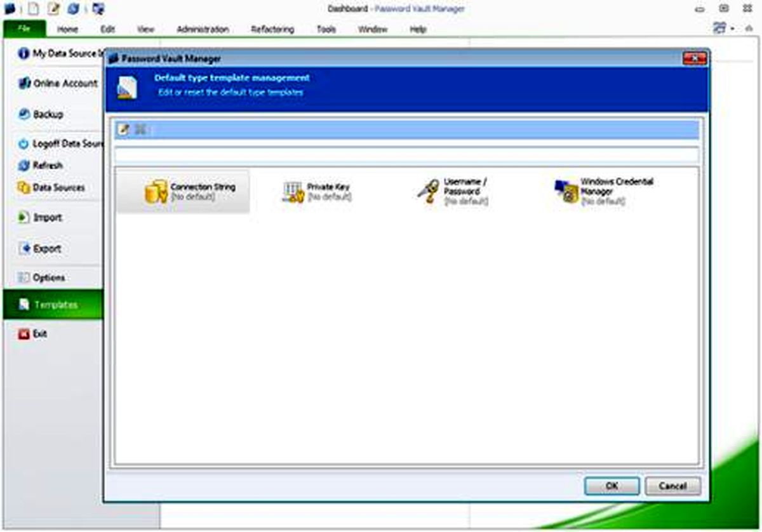Image resolution: width=762 pixels, height=532 pixels.
Task: Pick the Windows Credential Manager template
Action: pos(566,191)
